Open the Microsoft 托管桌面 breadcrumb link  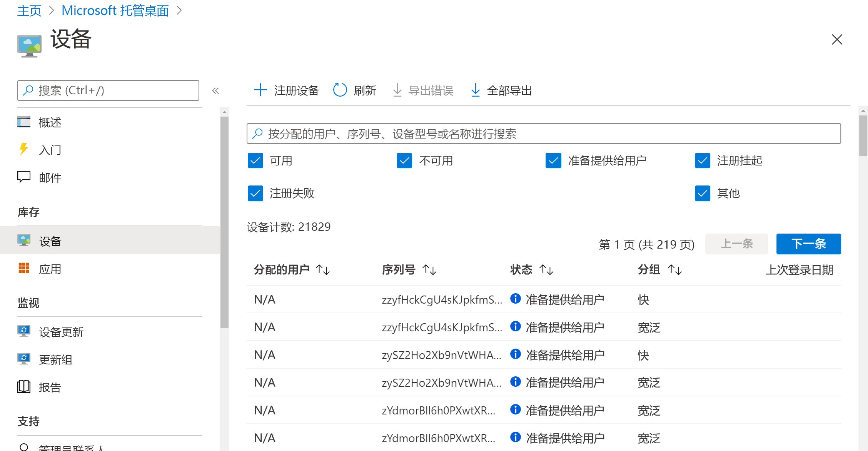coord(115,10)
